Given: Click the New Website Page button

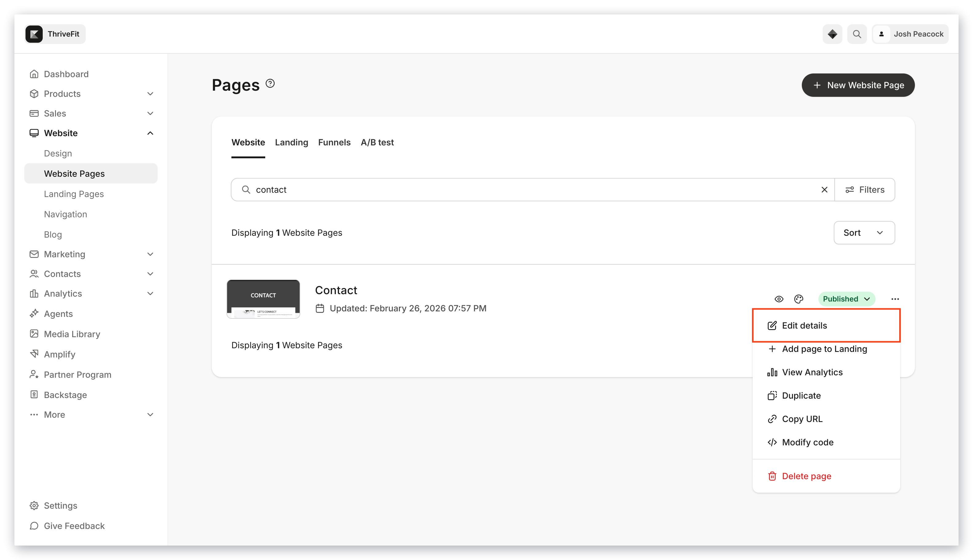Looking at the screenshot, I should point(858,85).
